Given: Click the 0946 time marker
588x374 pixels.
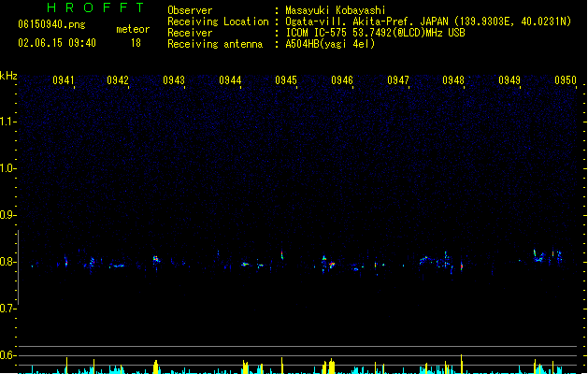Looking at the screenshot, I should coord(342,80).
